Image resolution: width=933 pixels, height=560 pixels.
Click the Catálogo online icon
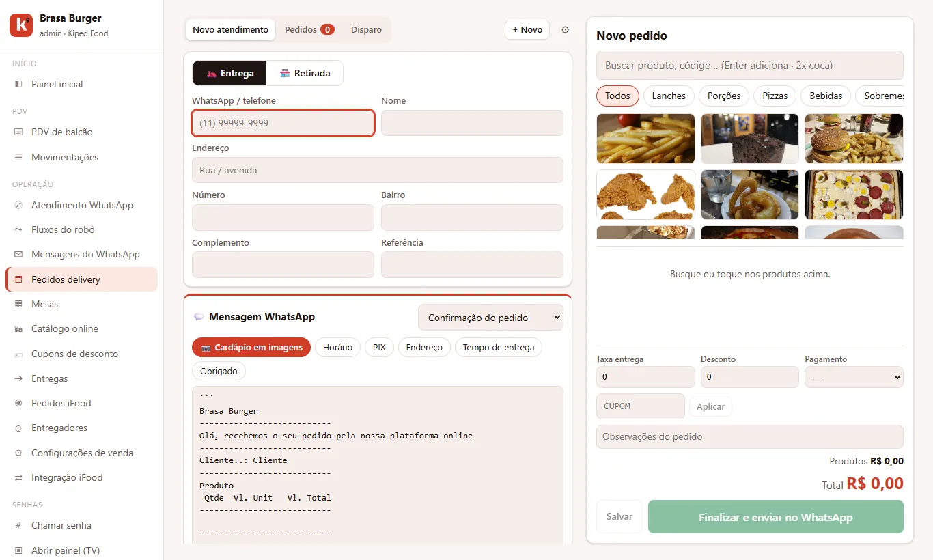point(18,328)
